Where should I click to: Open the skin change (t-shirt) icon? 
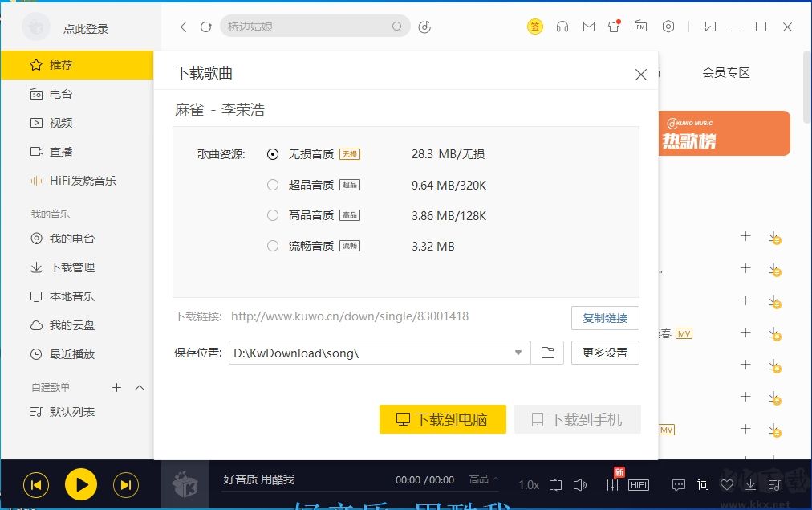tap(613, 26)
